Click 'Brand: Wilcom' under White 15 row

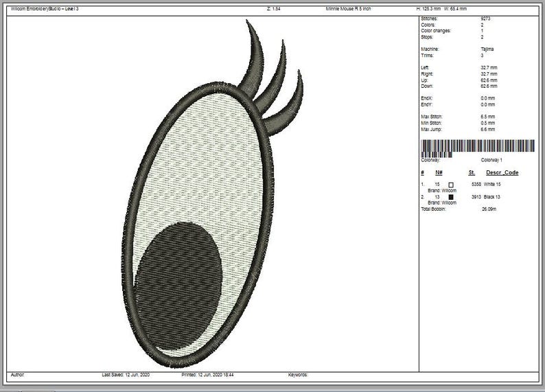tap(442, 191)
